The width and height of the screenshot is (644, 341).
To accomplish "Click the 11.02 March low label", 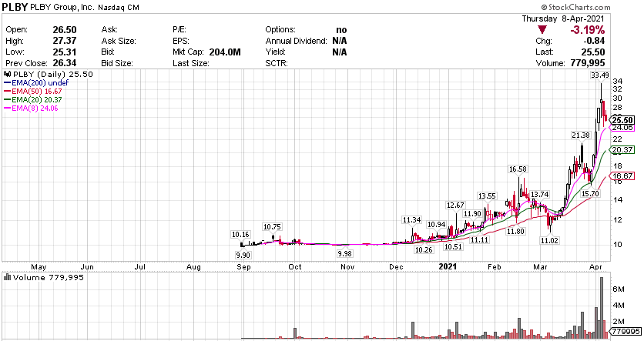I will (x=549, y=240).
